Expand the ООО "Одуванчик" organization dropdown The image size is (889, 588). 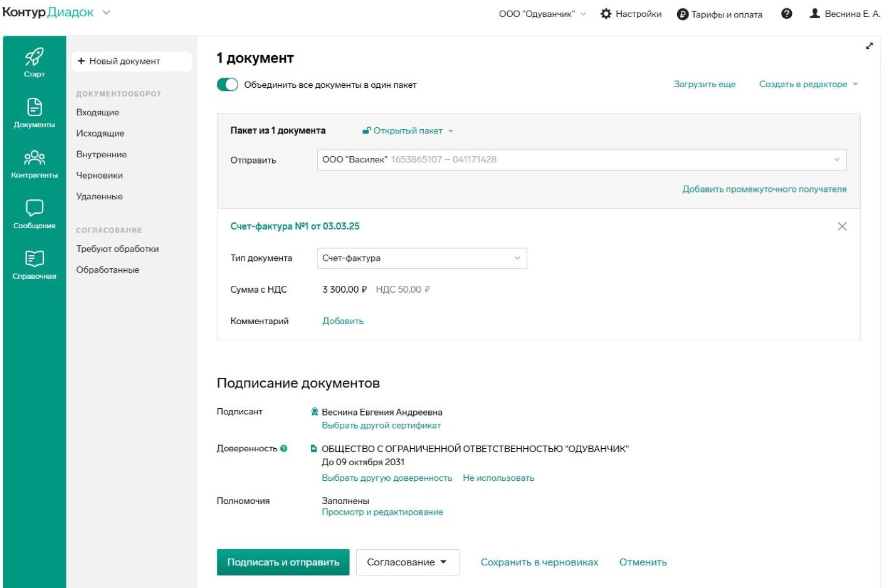(542, 14)
